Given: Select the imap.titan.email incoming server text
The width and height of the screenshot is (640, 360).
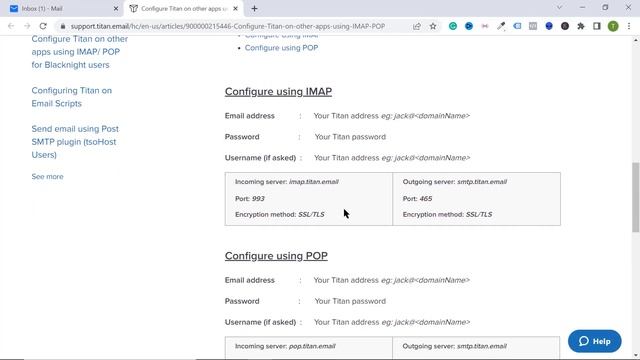Looking at the screenshot, I should coord(314,182).
